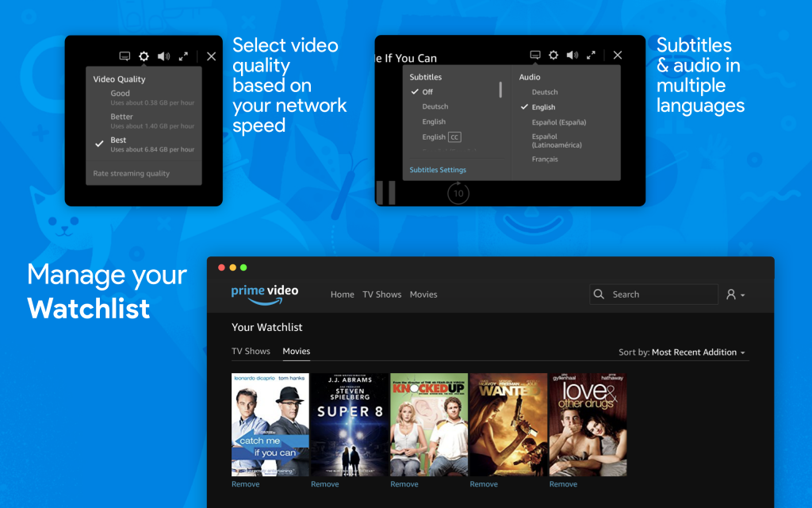
Task: Select English CC subtitles
Action: (x=441, y=137)
